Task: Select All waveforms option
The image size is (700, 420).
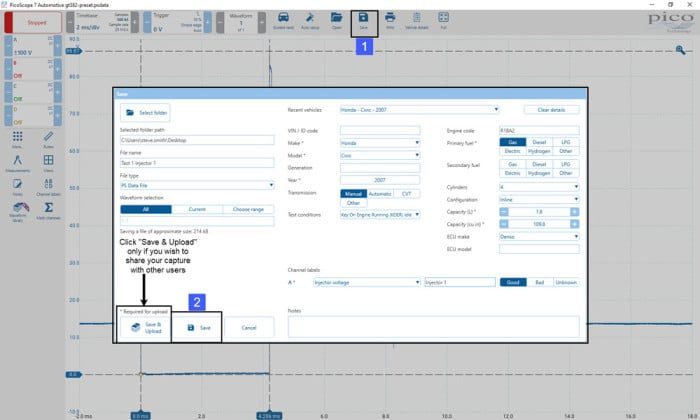Action: coord(146,209)
